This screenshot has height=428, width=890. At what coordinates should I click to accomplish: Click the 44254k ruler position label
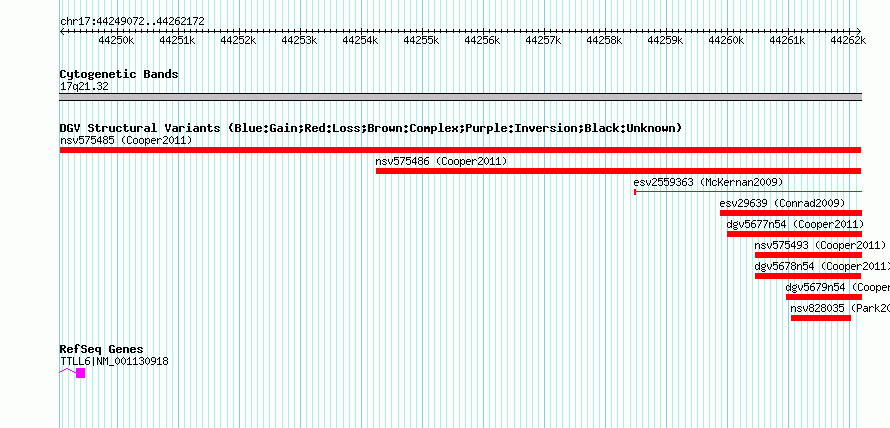coord(360,41)
